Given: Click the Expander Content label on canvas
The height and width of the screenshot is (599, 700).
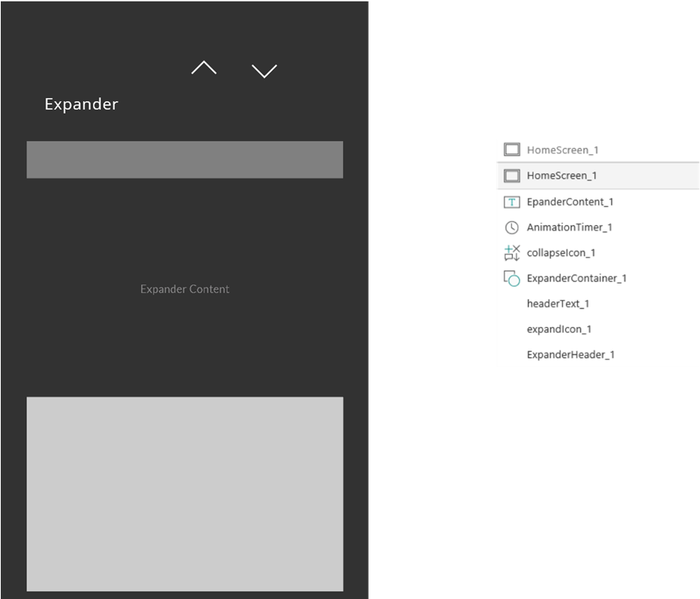Looking at the screenshot, I should [185, 289].
